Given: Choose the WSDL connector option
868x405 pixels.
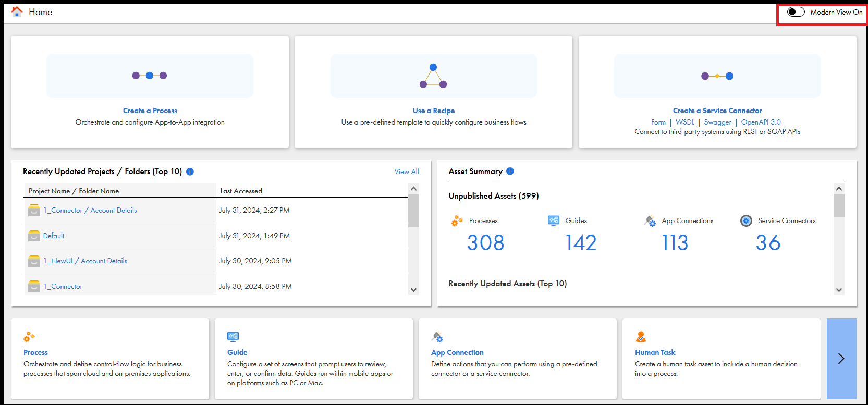Looking at the screenshot, I should tap(685, 122).
